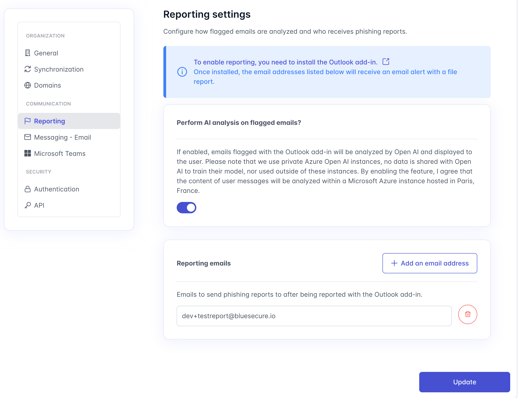Image resolution: width=518 pixels, height=398 pixels.
Task: Open the General settings page
Action: point(69,53)
